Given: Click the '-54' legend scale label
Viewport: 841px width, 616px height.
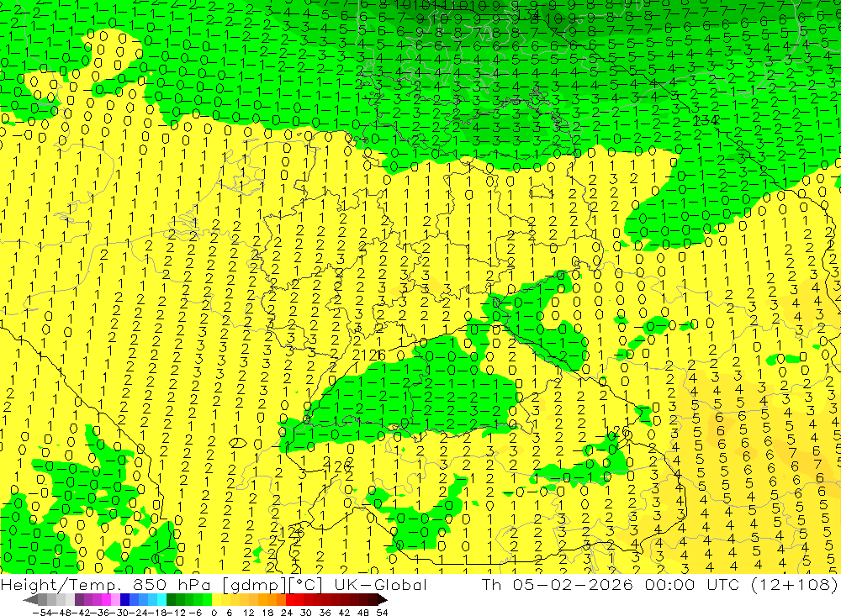Looking at the screenshot, I should point(42,613).
